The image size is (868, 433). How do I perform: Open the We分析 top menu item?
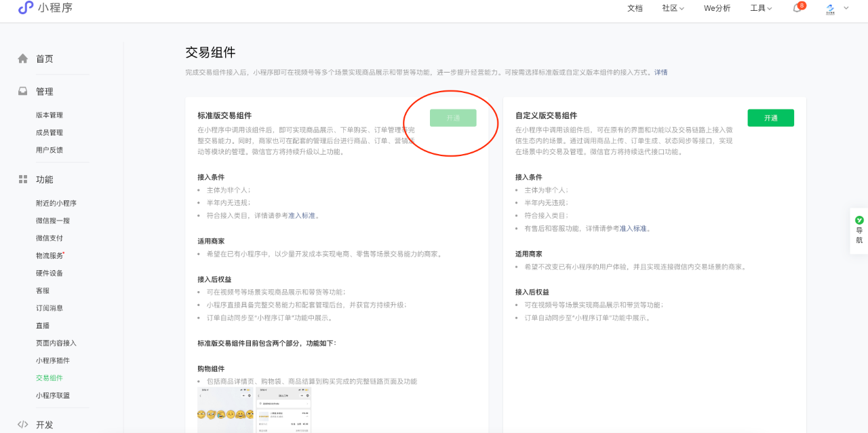pos(717,8)
